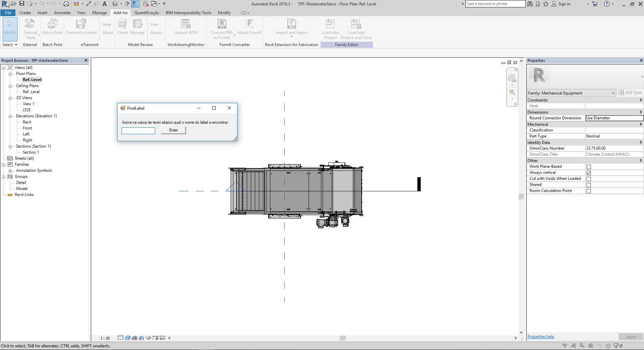Toggle Temporary Hide/Isolate sunglasses icon
Viewport: 644px width, 350px height.
coord(148,338)
